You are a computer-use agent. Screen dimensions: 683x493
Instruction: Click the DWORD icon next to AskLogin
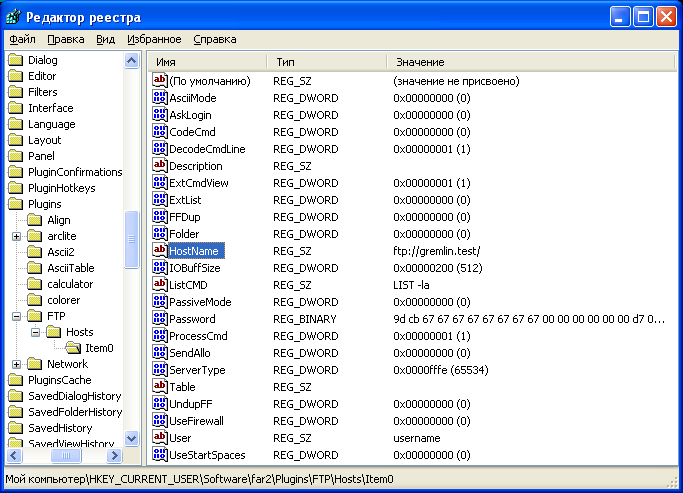[160, 115]
